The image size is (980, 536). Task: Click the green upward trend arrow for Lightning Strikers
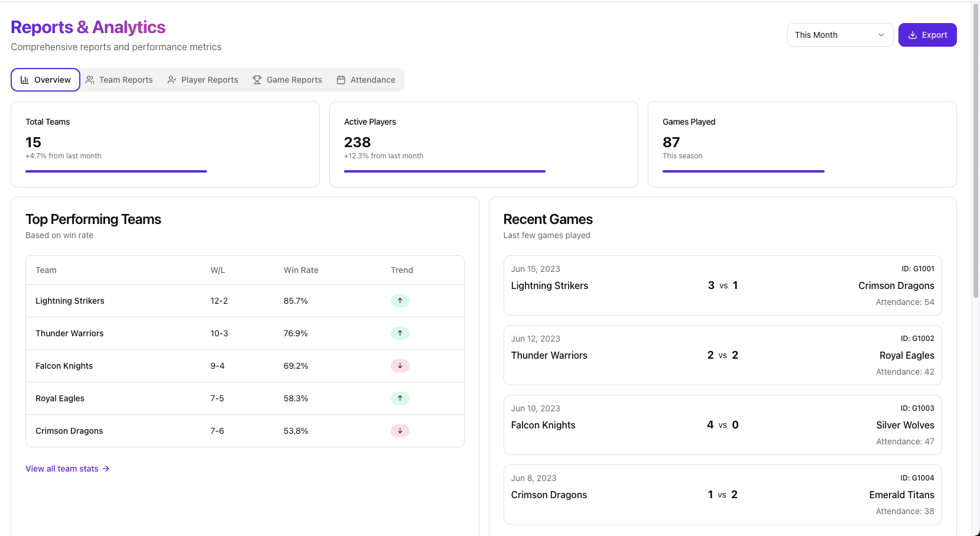400,300
